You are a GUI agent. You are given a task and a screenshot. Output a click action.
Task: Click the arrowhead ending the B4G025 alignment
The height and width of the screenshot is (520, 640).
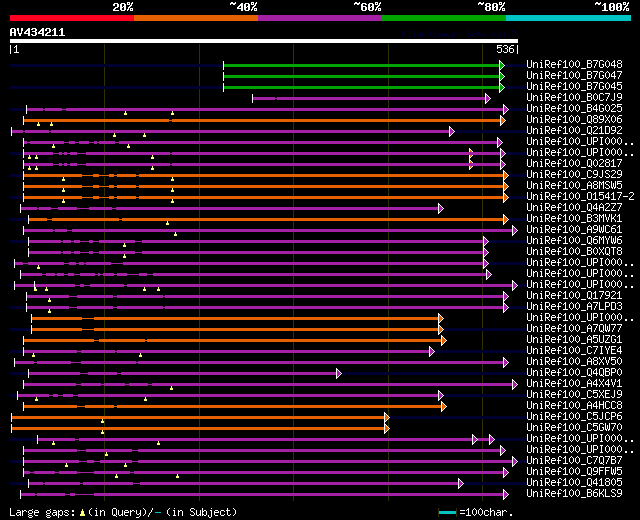pos(506,109)
